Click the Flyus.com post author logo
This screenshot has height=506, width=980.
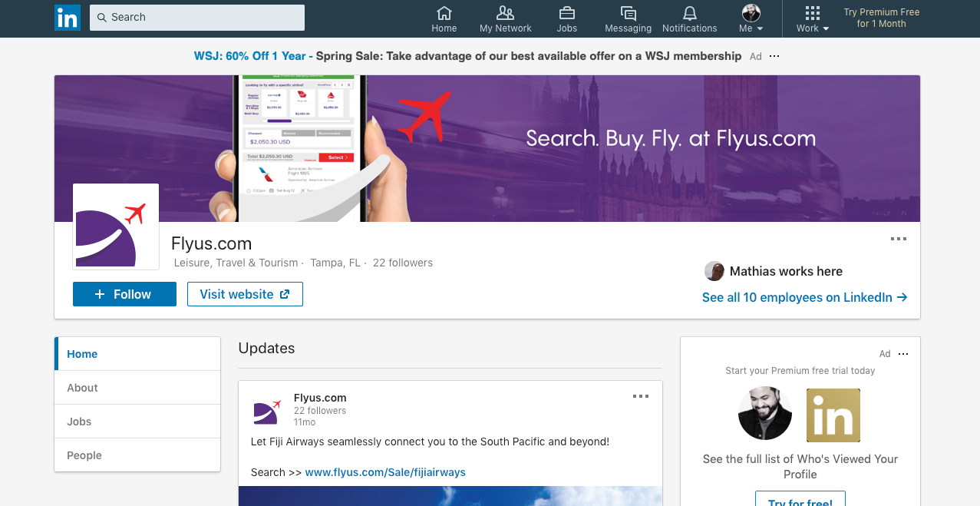pyautogui.click(x=268, y=412)
